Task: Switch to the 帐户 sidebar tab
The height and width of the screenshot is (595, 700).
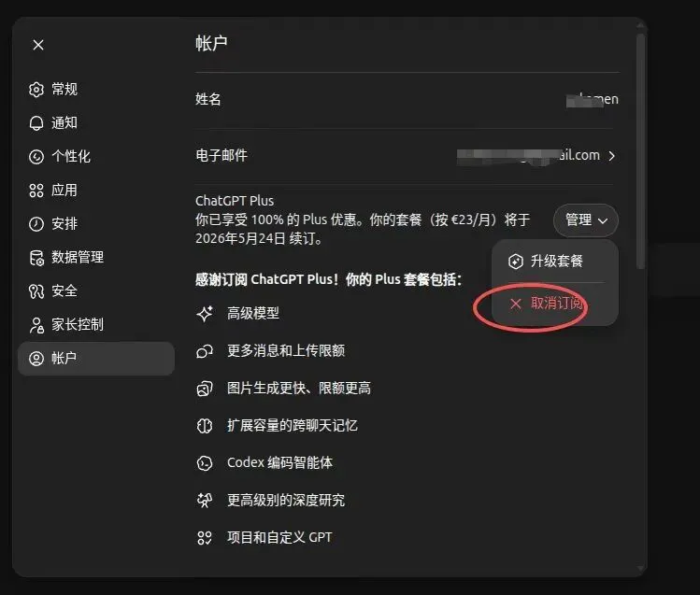Action: 96,359
